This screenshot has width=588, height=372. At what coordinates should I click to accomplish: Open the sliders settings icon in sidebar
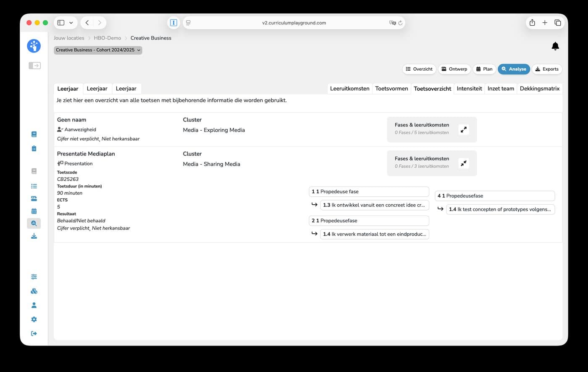tap(34, 277)
